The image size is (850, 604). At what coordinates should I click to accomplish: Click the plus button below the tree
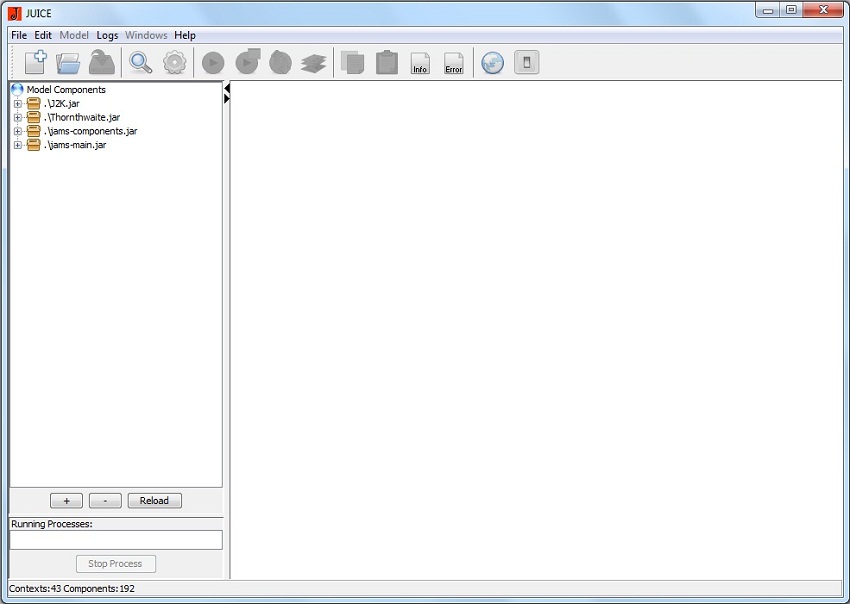point(66,500)
